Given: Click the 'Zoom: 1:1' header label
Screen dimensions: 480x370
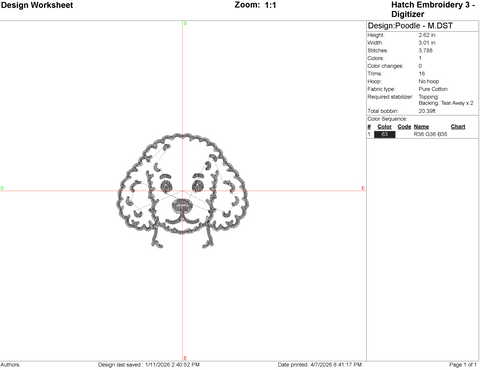Looking at the screenshot, I should [x=255, y=5].
